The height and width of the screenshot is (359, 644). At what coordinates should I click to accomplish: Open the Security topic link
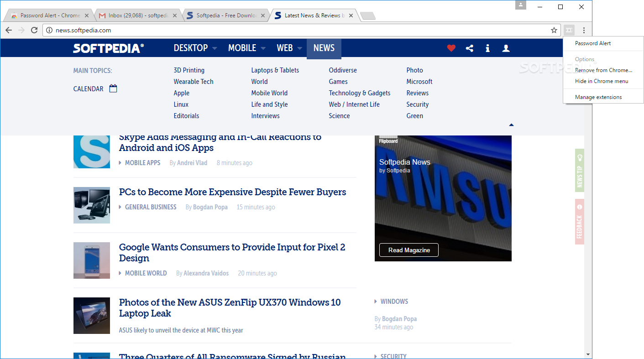click(418, 104)
